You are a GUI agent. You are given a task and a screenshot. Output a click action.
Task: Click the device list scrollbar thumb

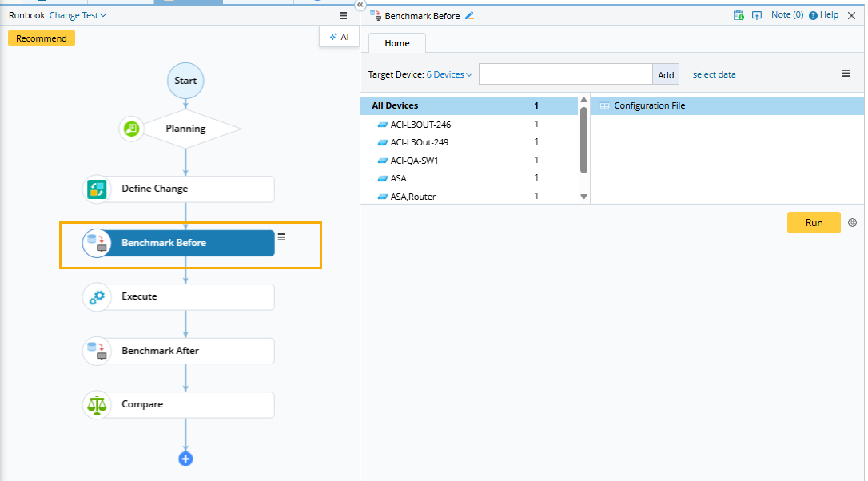pos(583,140)
